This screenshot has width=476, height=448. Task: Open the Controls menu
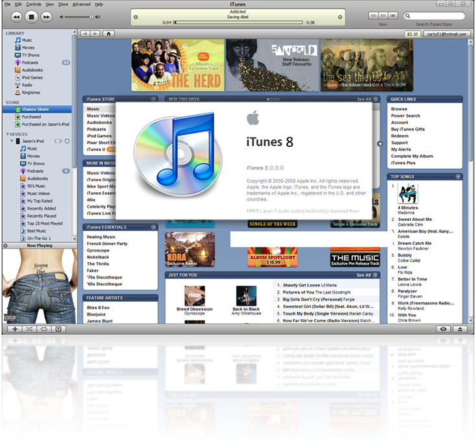[x=33, y=5]
